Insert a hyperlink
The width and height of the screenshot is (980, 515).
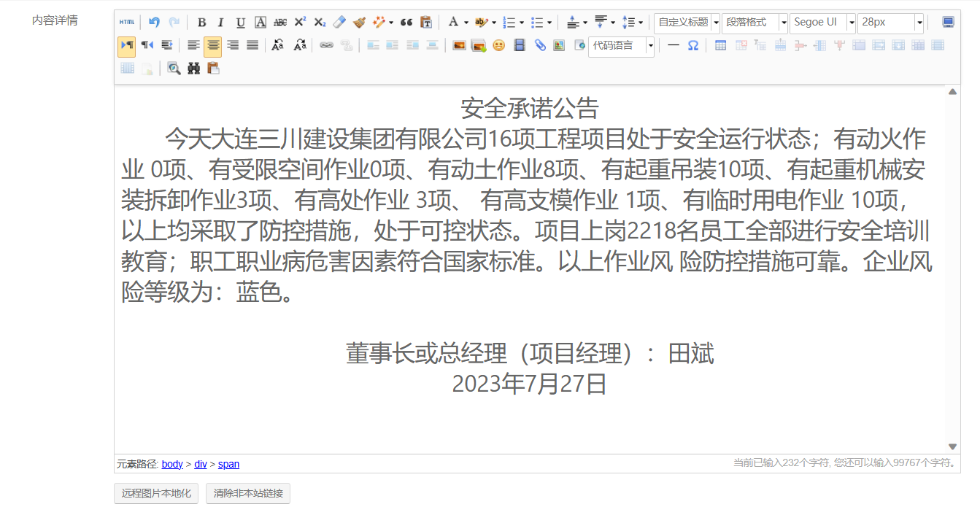[326, 45]
